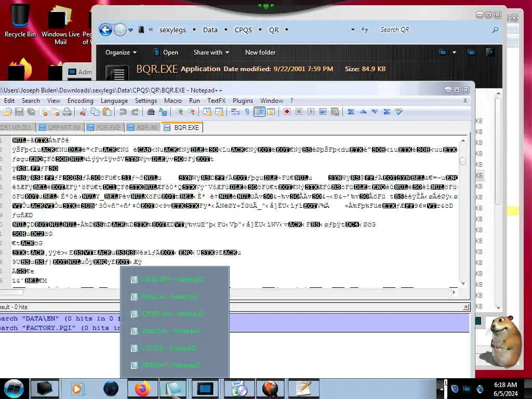The height and width of the screenshot is (399, 532).
Task: Switch to the AQR.INI tab
Action: (143, 128)
